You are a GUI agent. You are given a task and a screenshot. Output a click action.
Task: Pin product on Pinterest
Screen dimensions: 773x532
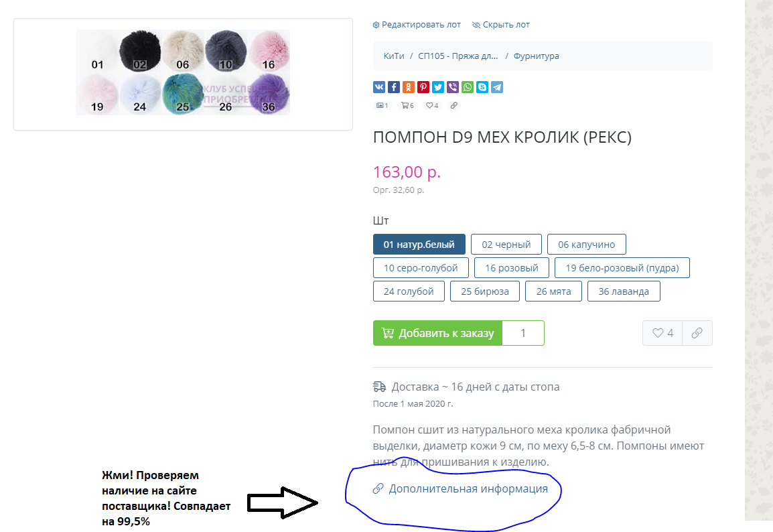[x=423, y=87]
